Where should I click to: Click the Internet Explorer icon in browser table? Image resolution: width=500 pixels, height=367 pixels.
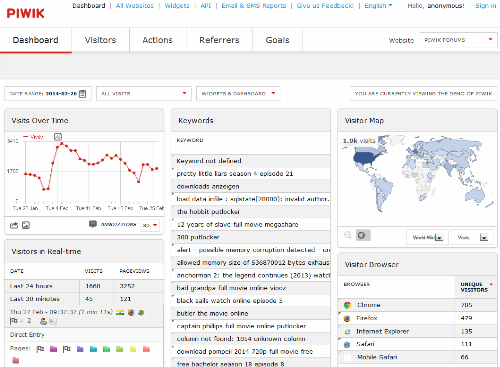click(x=347, y=332)
